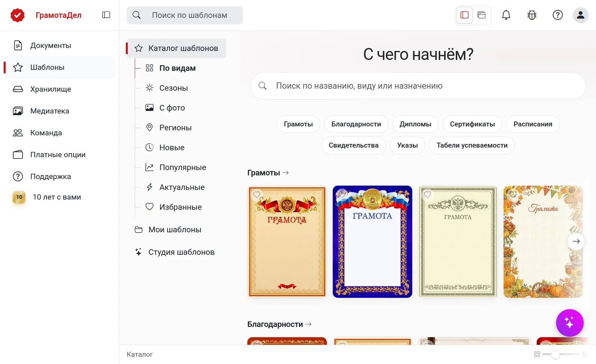Open 10 лет с вами item
The image size is (596, 364).
tap(59, 197)
